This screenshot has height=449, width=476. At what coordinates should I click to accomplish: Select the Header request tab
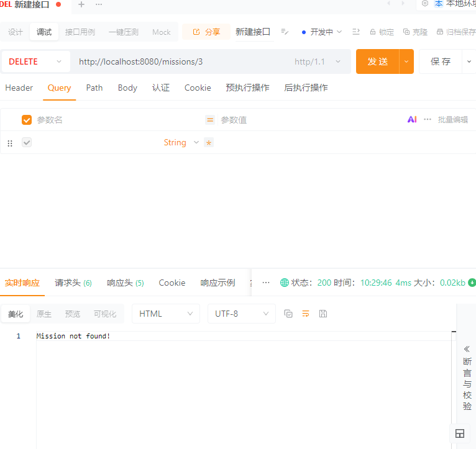(x=19, y=88)
